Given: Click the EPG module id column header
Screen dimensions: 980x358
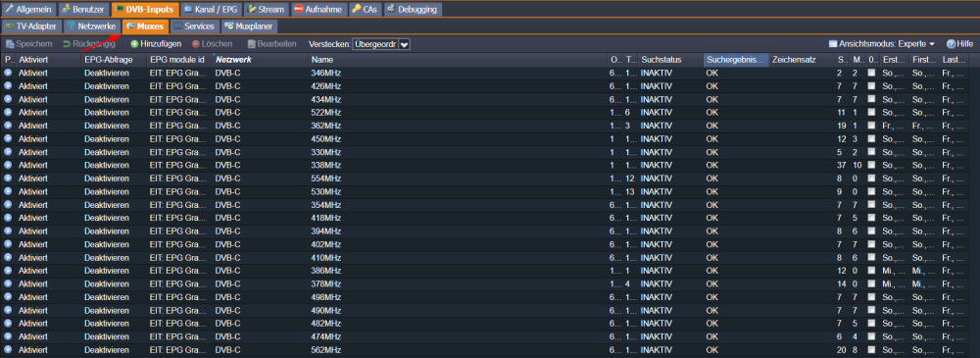Looking at the screenshot, I should click(179, 60).
